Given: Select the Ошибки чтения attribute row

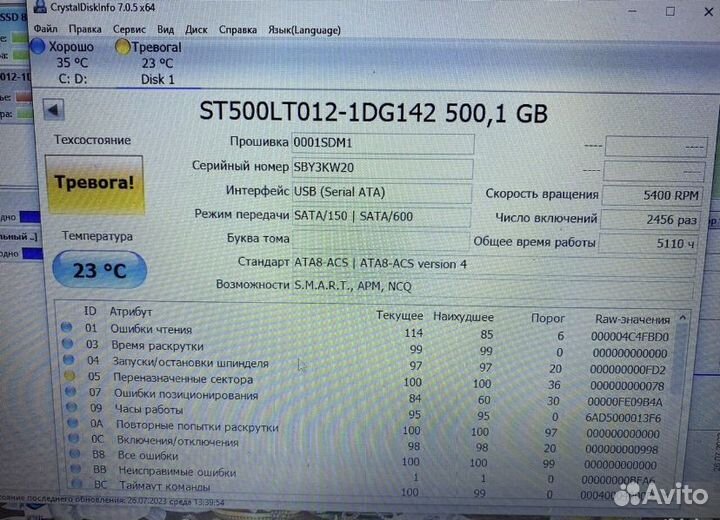Looking at the screenshot, I should (367, 332).
